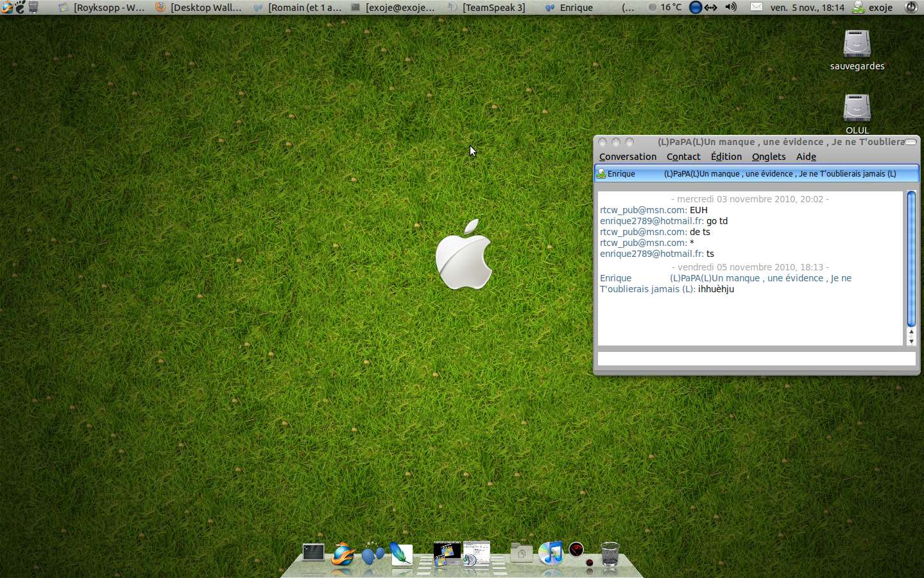Screen dimensions: 924x578
Task: Click the message 'enrique2789@hotmail.fr: go td'
Action: click(x=663, y=221)
